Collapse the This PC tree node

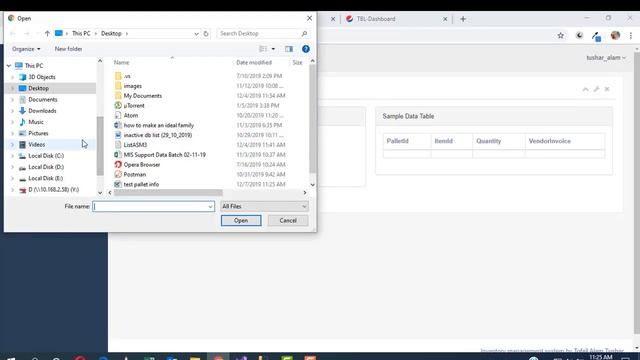(9, 66)
